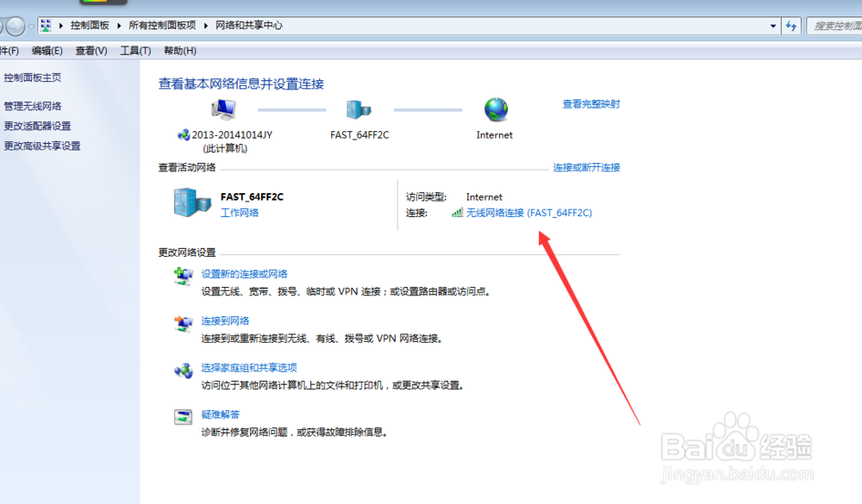
Task: Click the 设置新的连接或网络 icon
Action: pos(183,276)
